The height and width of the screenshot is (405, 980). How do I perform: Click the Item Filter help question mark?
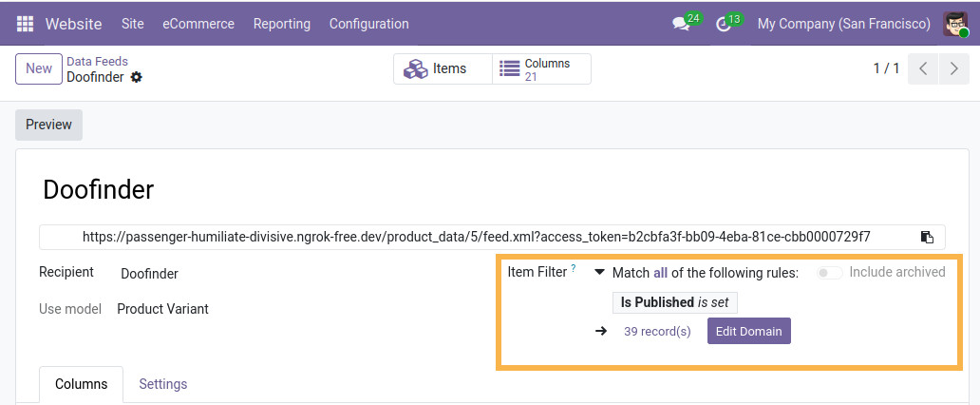pyautogui.click(x=574, y=268)
